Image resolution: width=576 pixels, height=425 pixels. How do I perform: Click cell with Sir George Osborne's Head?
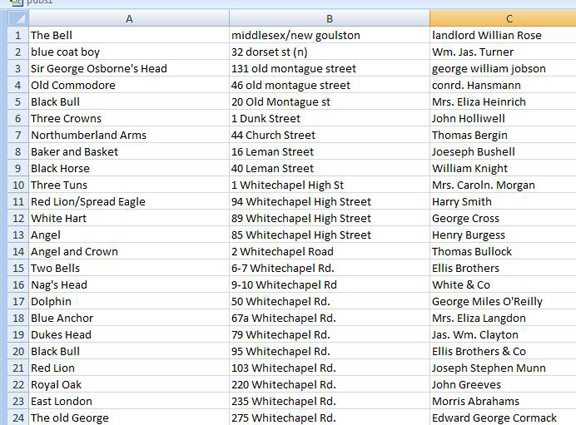tap(129, 68)
